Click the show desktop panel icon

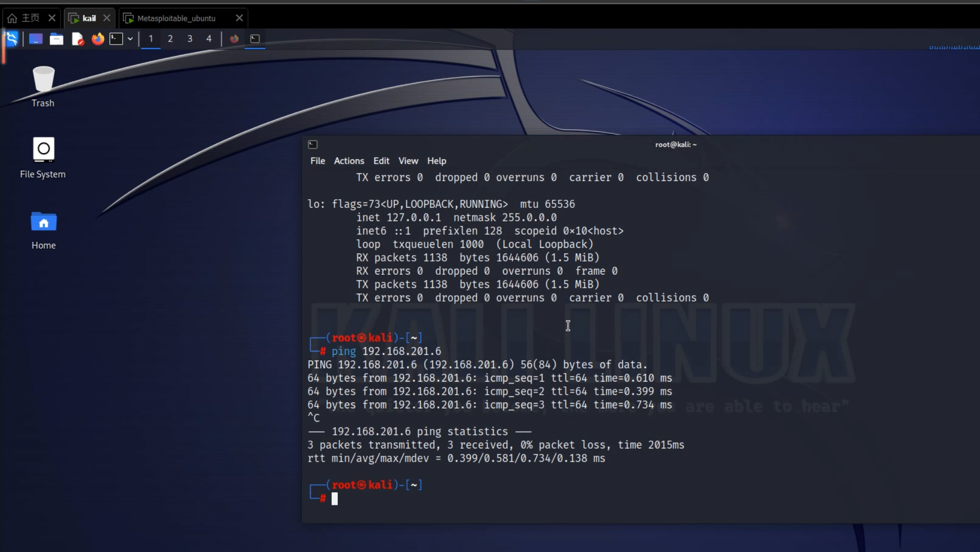[36, 39]
